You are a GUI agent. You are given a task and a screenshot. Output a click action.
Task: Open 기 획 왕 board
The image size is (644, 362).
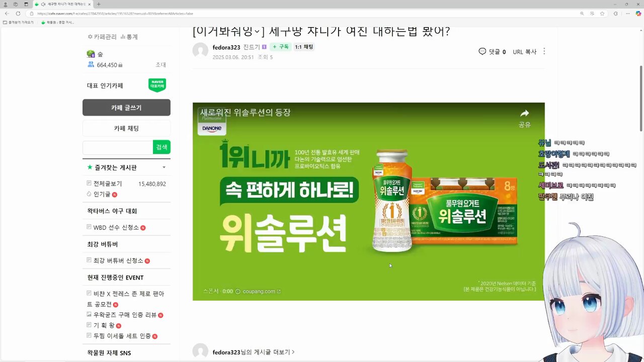(104, 326)
